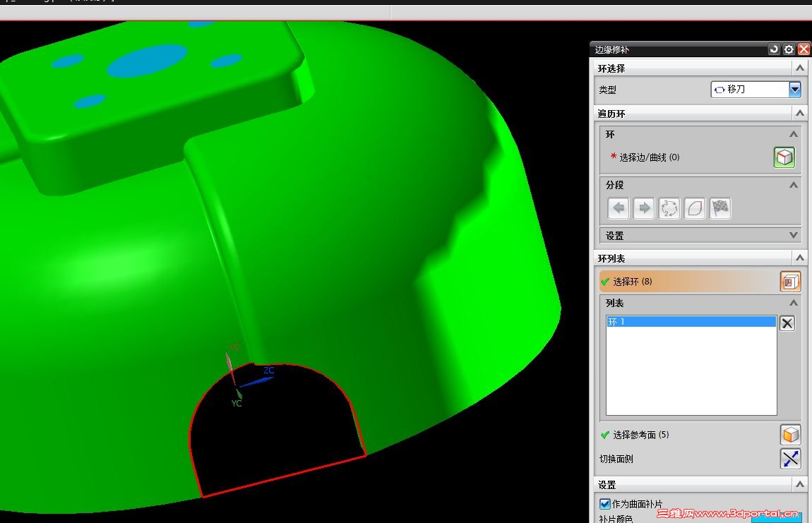Click the close loop icon in 分段

695,208
